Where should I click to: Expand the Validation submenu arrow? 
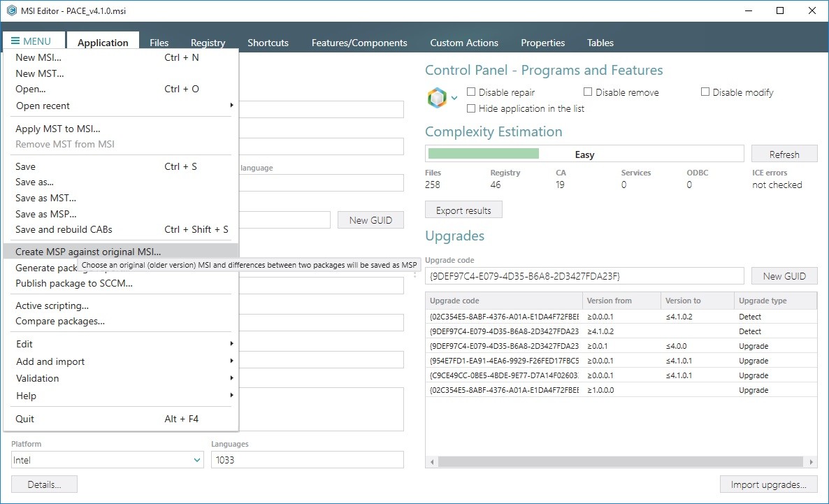[x=231, y=378]
